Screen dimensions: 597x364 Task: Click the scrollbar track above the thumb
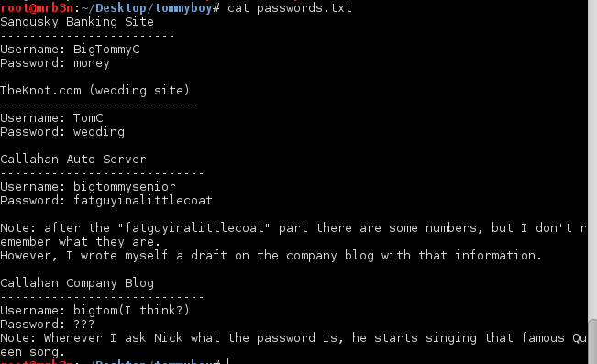tap(592, 160)
